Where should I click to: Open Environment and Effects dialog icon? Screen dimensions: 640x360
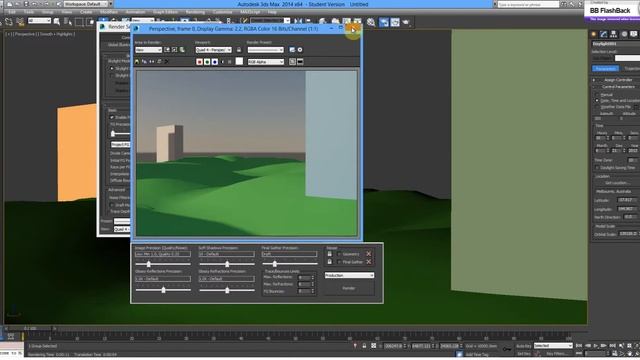[300, 50]
